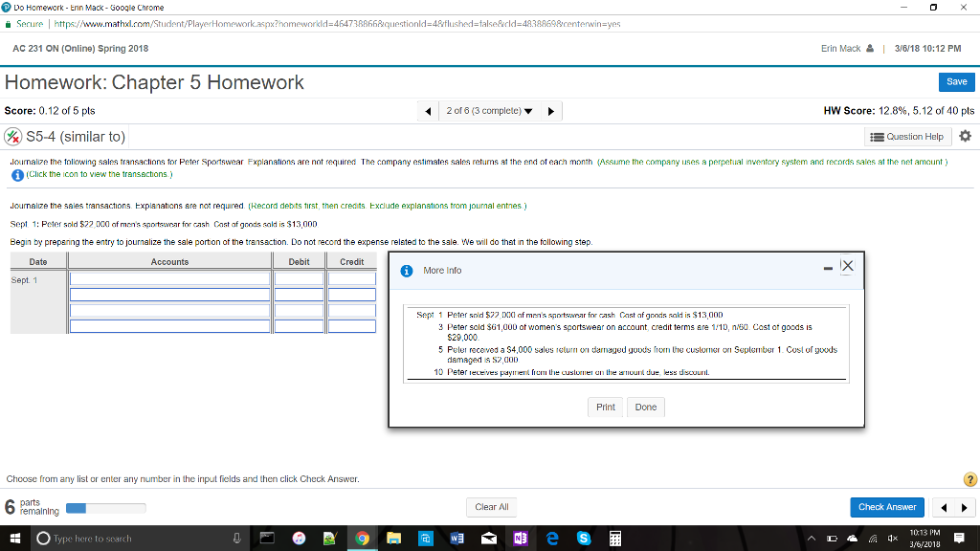980x551 pixels.
Task: Click the info icon in More Info header
Action: [404, 269]
